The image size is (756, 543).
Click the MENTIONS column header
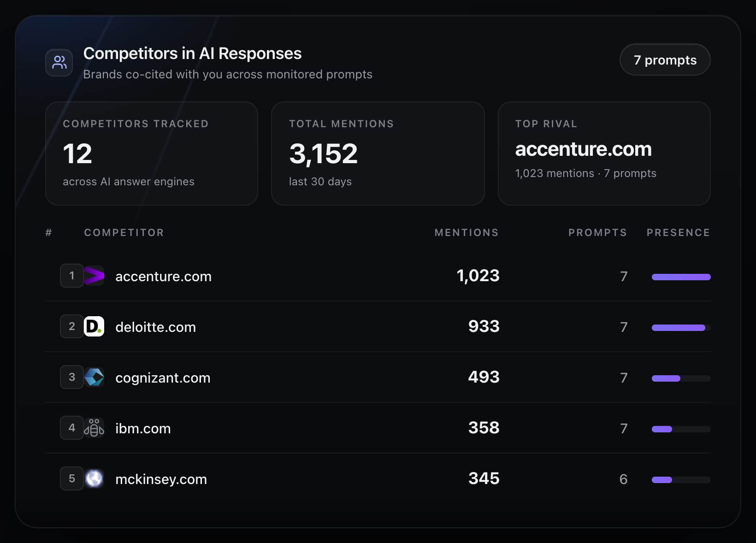click(467, 233)
